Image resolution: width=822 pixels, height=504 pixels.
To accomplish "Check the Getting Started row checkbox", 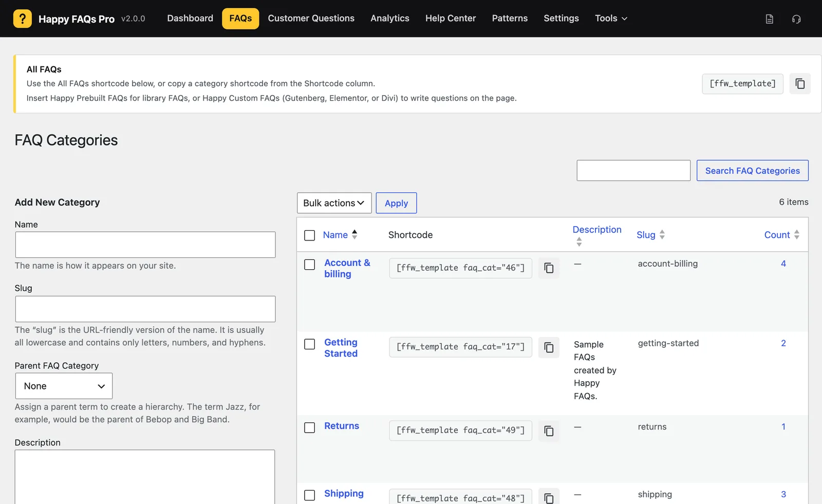I will [309, 344].
